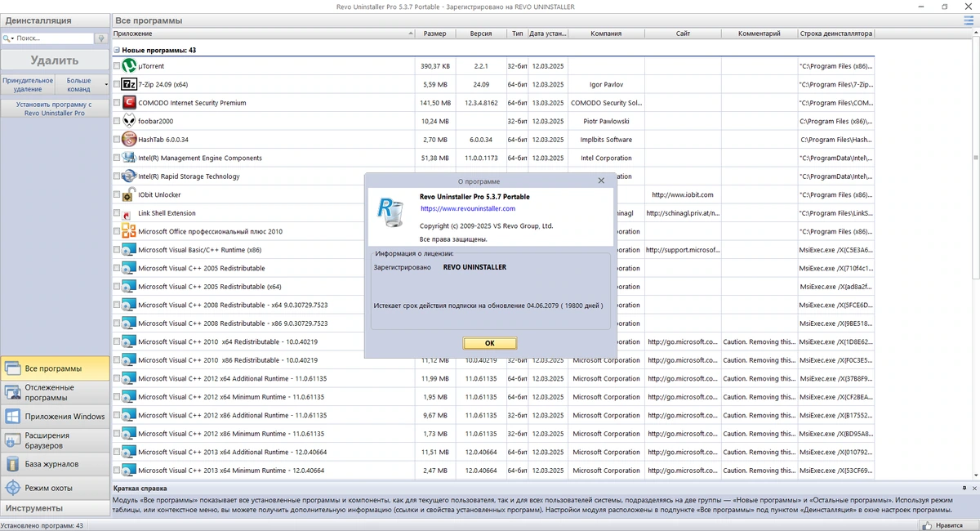Sort by the 'Строка деинсталлятора' column header
Screen dimensions: 980x531
click(x=836, y=33)
